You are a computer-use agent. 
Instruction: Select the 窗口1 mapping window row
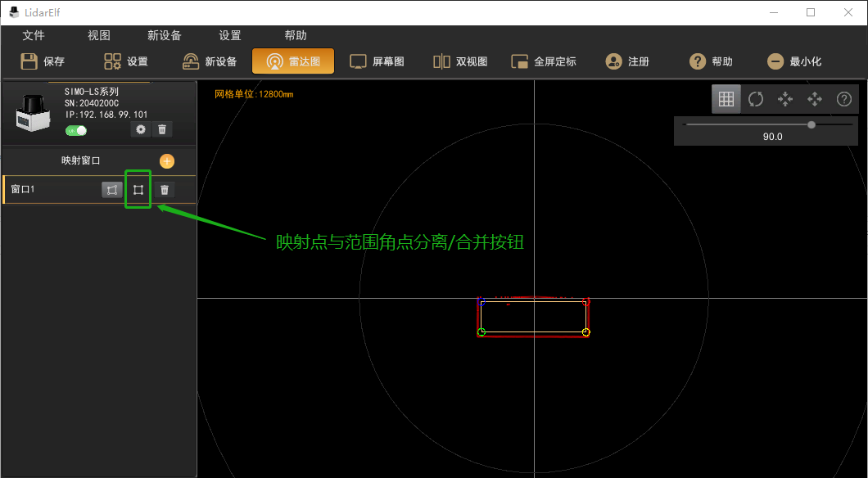[49, 190]
